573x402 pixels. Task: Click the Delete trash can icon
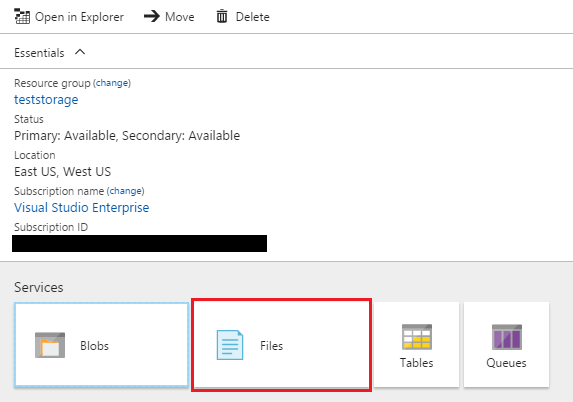point(221,16)
